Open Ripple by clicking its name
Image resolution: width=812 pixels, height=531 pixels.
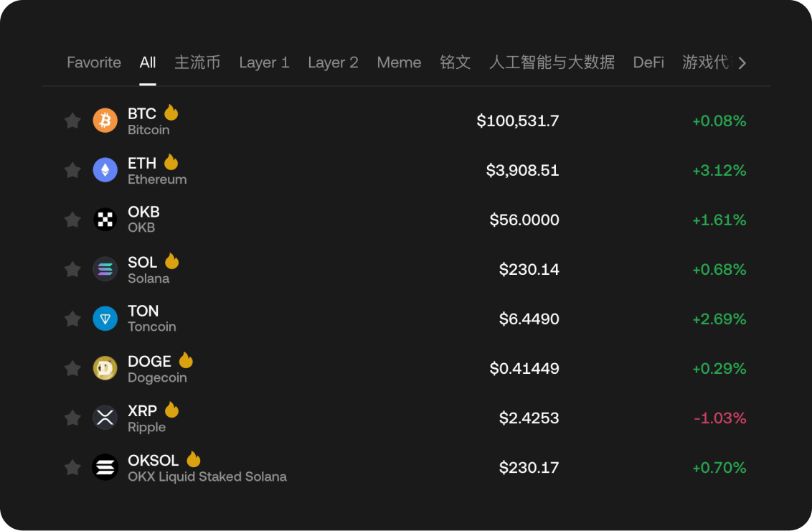[147, 428]
